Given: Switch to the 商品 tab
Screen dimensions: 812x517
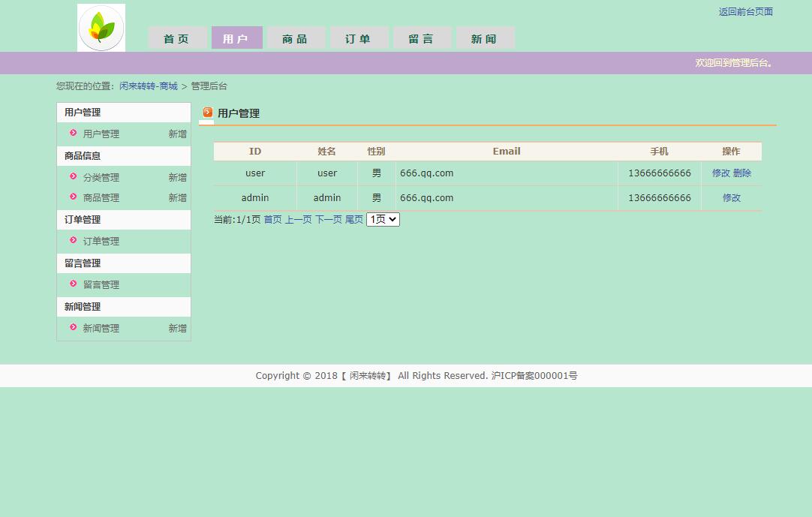Looking at the screenshot, I should 296,38.
